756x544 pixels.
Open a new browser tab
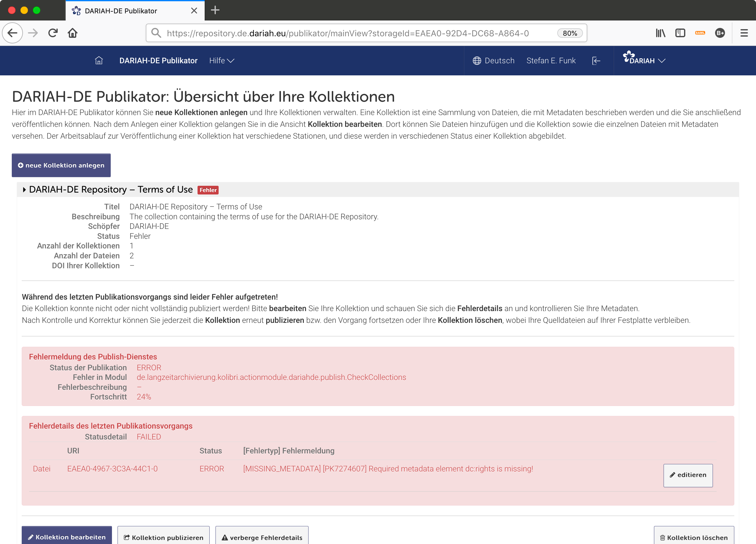[x=215, y=10]
